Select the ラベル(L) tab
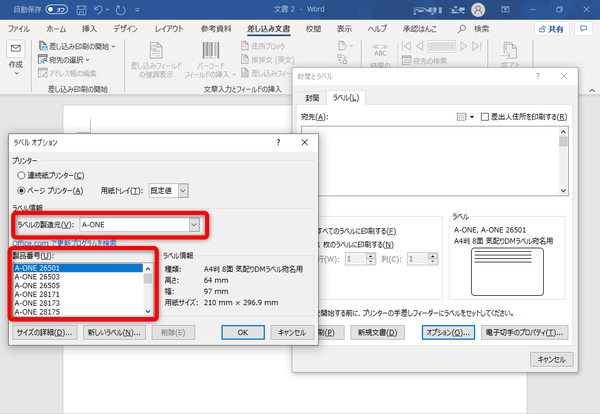Image resolution: width=600 pixels, height=414 pixels. tap(346, 98)
